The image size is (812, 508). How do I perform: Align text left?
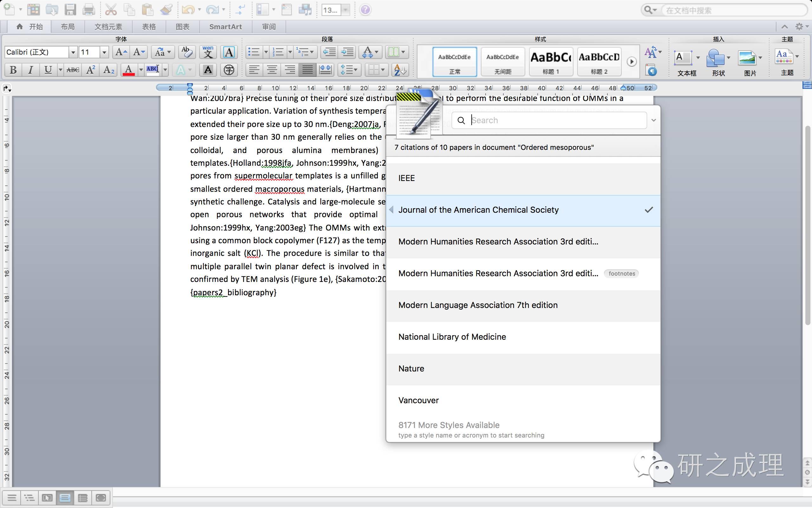point(254,70)
